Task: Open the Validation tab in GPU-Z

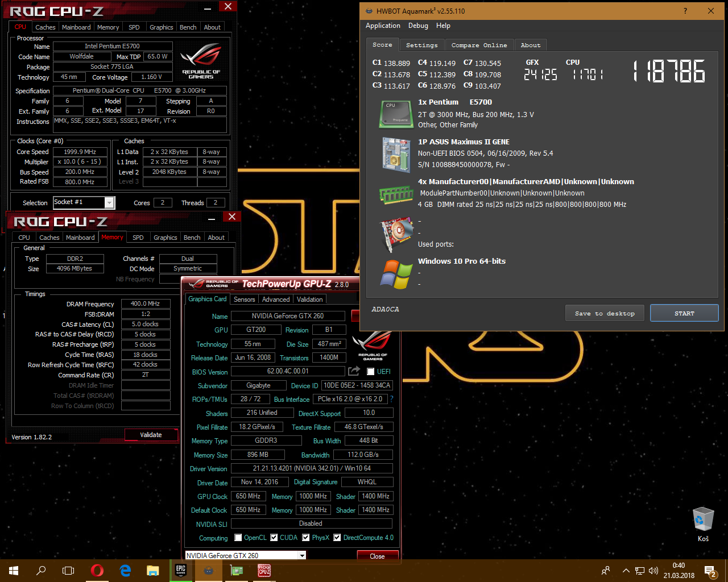Action: coord(310,299)
